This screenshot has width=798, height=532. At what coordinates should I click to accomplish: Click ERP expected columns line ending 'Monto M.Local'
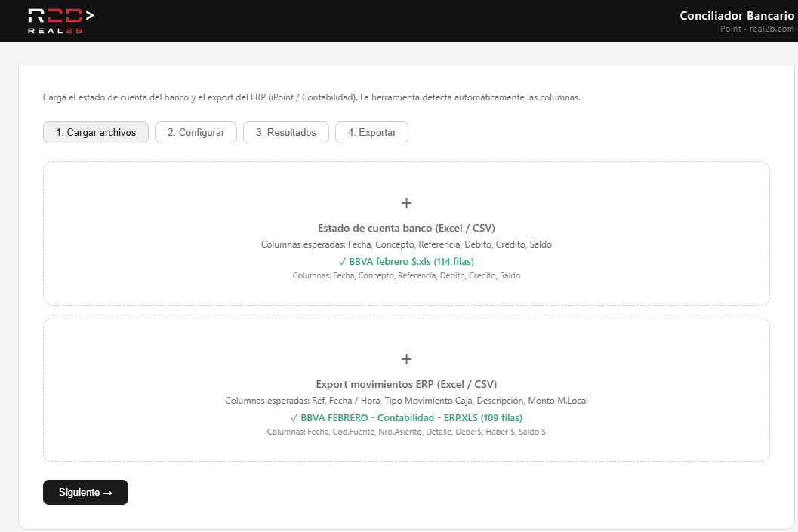(406, 401)
